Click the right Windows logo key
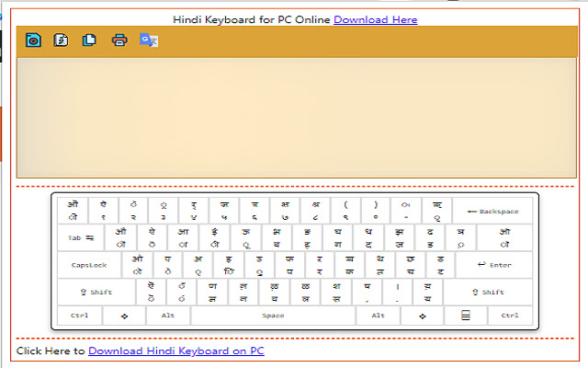Image resolution: width=588 pixels, height=368 pixels. point(423,316)
